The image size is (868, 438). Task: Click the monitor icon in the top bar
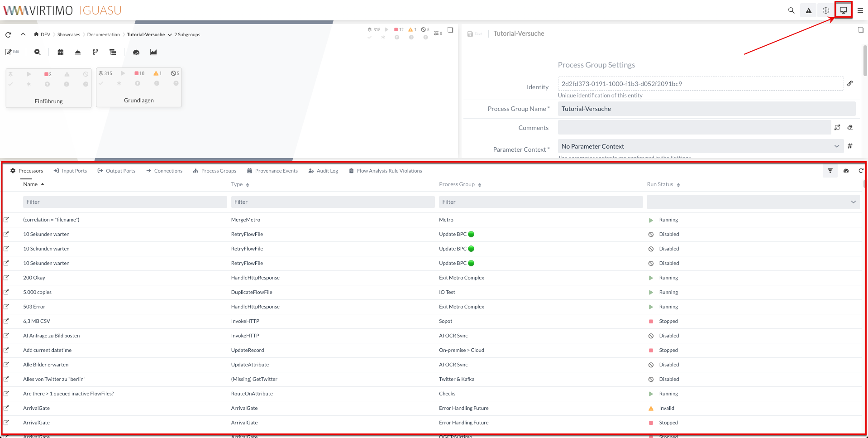[x=843, y=10]
